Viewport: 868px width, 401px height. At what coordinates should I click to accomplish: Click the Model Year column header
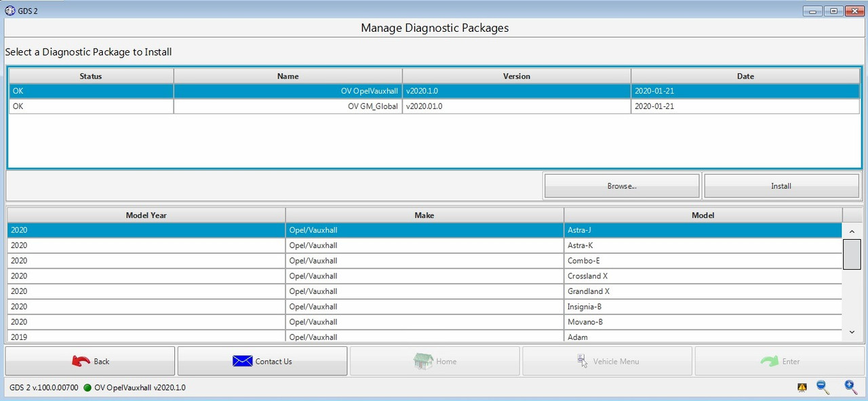(146, 215)
